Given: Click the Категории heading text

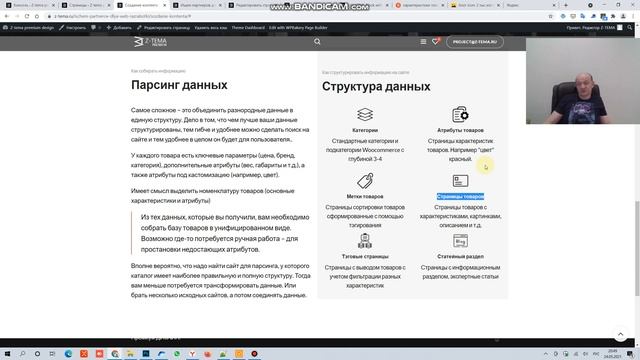Looking at the screenshot, I should pos(365,130).
